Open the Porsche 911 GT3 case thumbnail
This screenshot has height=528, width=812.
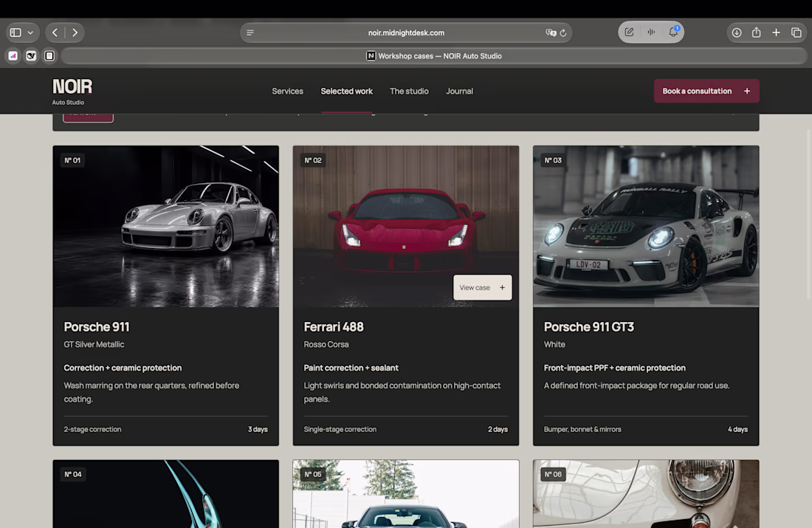tap(646, 227)
